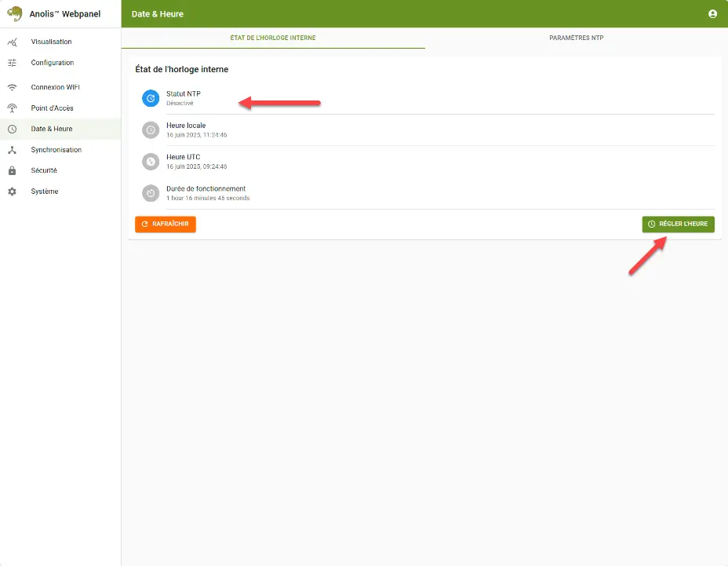Click the 1 hour 16 minutes uptime value
728x566 pixels.
point(208,198)
